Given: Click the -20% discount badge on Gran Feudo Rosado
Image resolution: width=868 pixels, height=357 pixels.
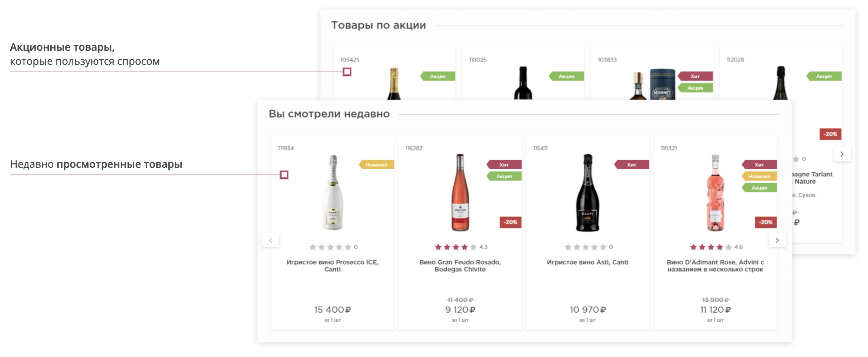Looking at the screenshot, I should (511, 222).
